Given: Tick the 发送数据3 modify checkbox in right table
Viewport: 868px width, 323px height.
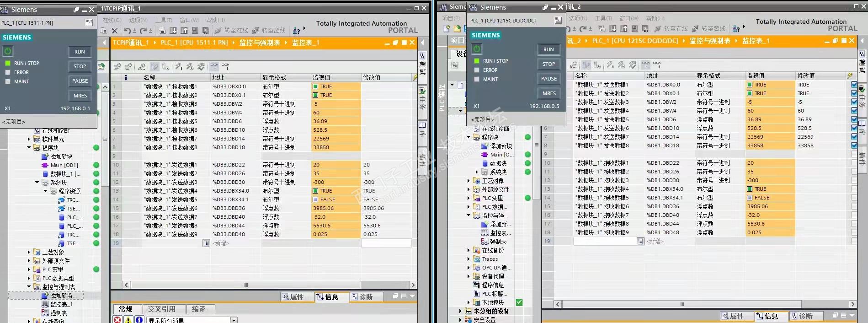Looking at the screenshot, I should point(854,102).
